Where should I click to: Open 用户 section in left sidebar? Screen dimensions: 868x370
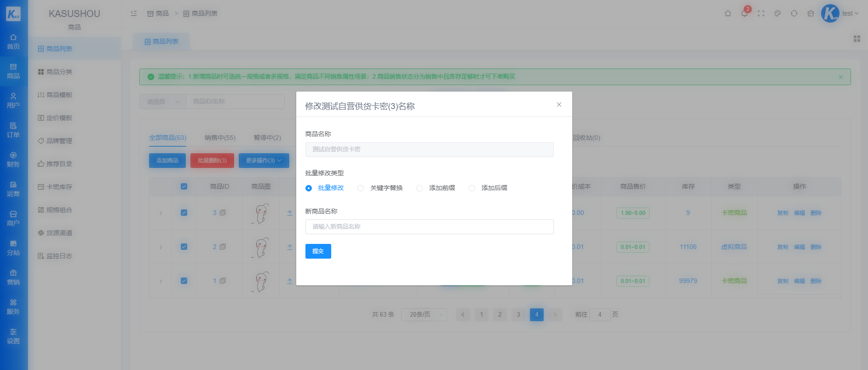13,101
